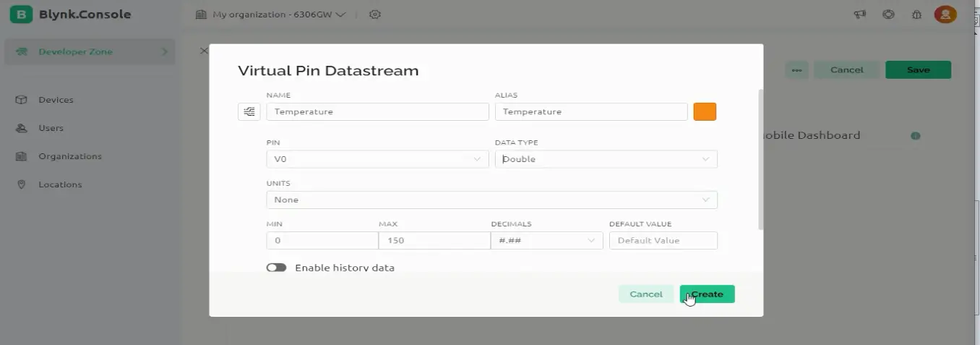
Task: Click the Blynk.Console logo icon
Action: [21, 14]
